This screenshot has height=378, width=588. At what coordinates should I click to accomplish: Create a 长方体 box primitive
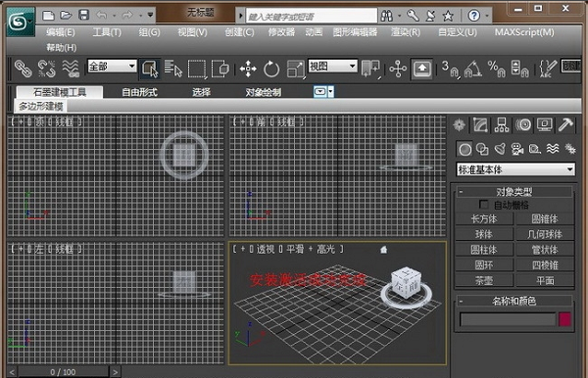click(x=484, y=218)
